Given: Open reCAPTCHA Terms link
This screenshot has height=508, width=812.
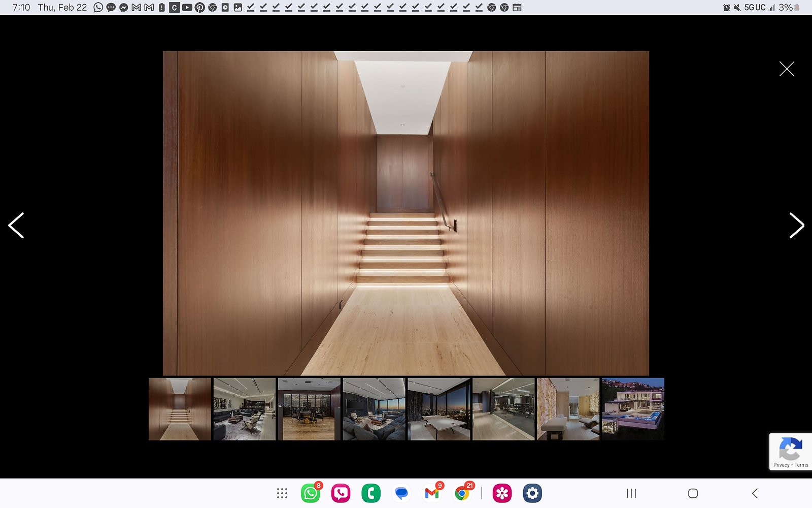Looking at the screenshot, I should pos(801,465).
